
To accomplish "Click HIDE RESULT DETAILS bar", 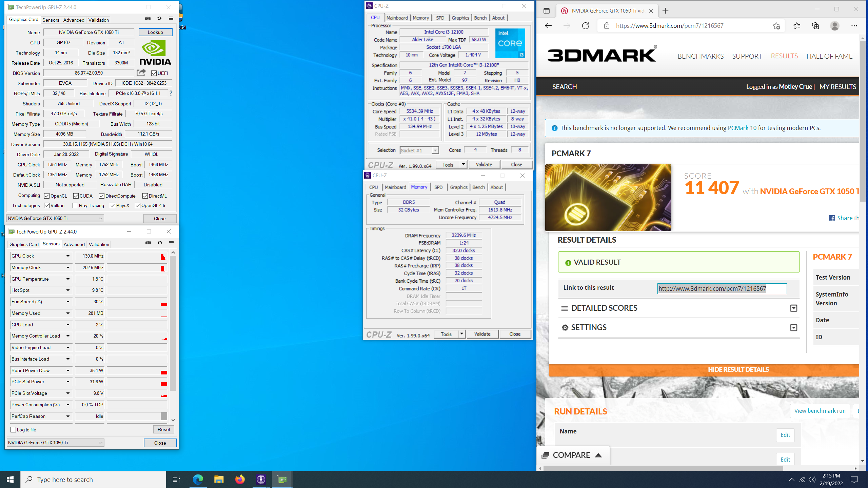I will click(x=704, y=370).
